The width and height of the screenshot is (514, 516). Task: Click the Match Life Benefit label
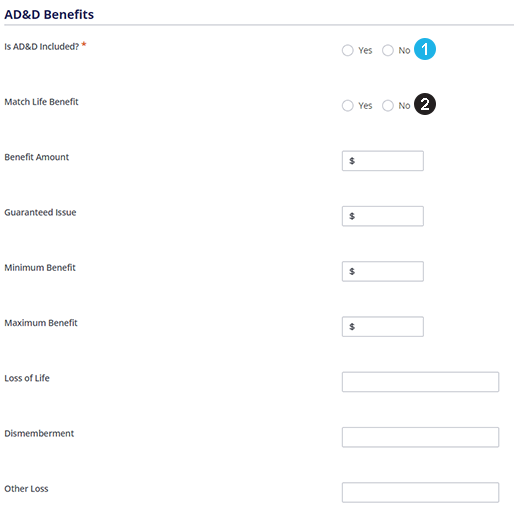[x=41, y=102]
